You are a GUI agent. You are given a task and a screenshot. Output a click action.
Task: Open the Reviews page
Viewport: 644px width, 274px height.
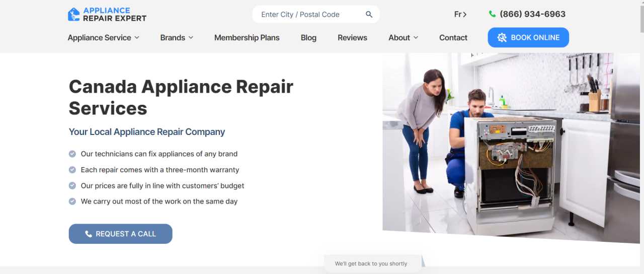[352, 38]
